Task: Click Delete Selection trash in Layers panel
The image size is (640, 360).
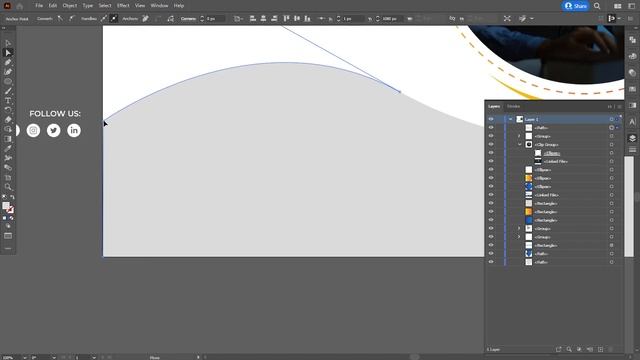Action: (x=611, y=349)
